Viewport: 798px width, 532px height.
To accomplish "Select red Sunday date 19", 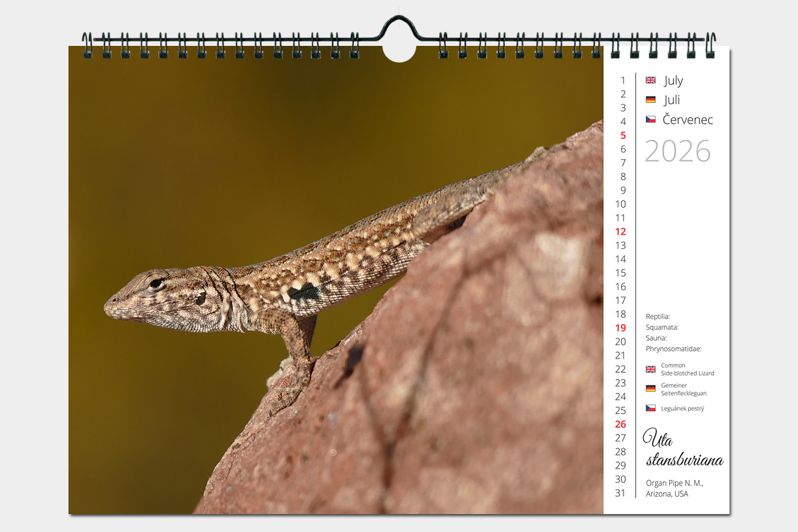I will point(620,328).
